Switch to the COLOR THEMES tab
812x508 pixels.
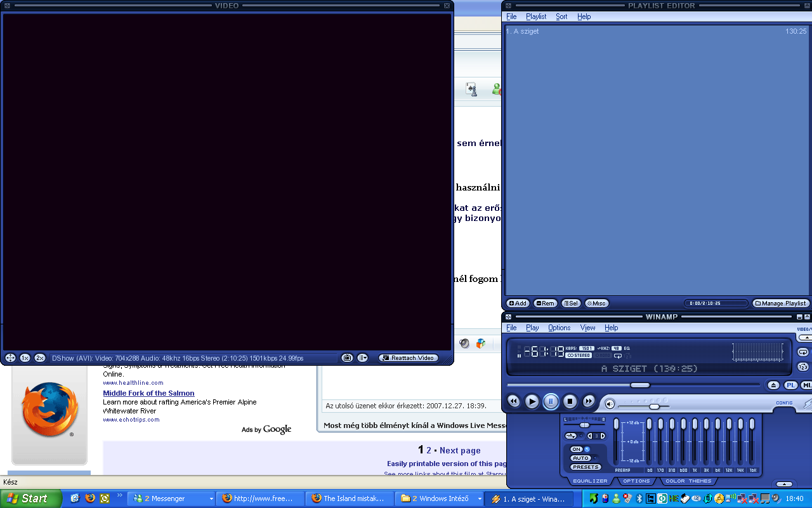click(688, 481)
